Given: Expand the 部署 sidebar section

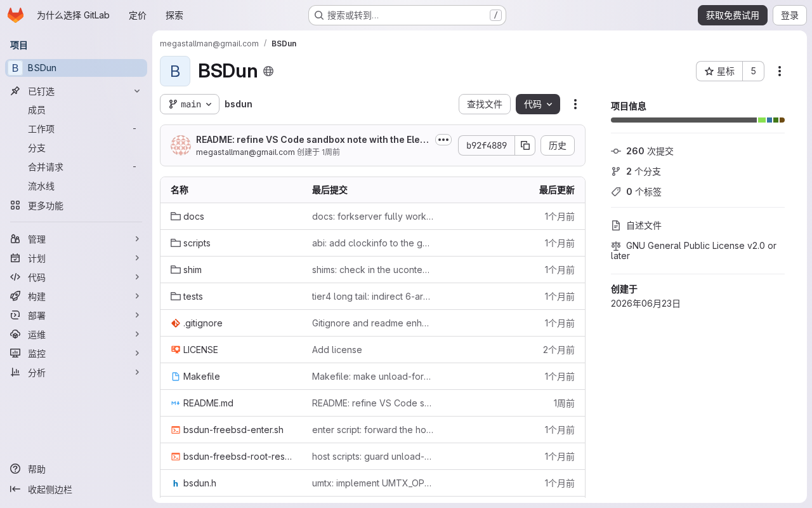Looking at the screenshot, I should pos(76,316).
